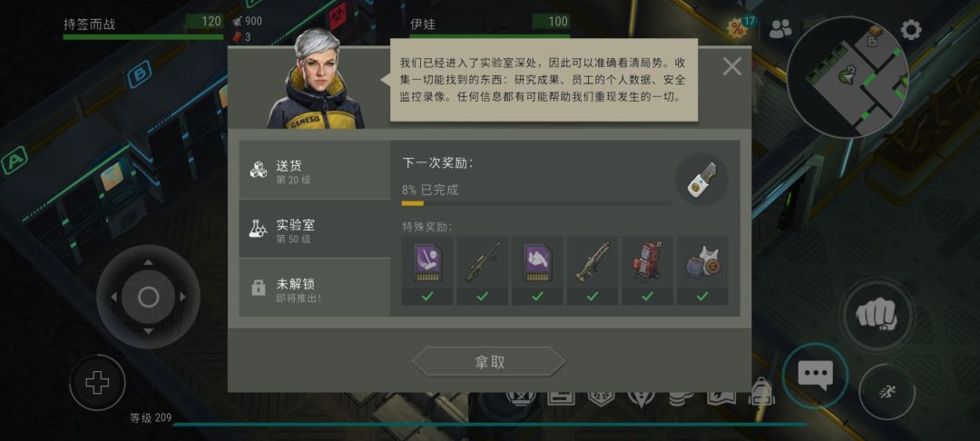Close the reward dialog
Image resolution: width=980 pixels, height=441 pixels.
(x=732, y=66)
